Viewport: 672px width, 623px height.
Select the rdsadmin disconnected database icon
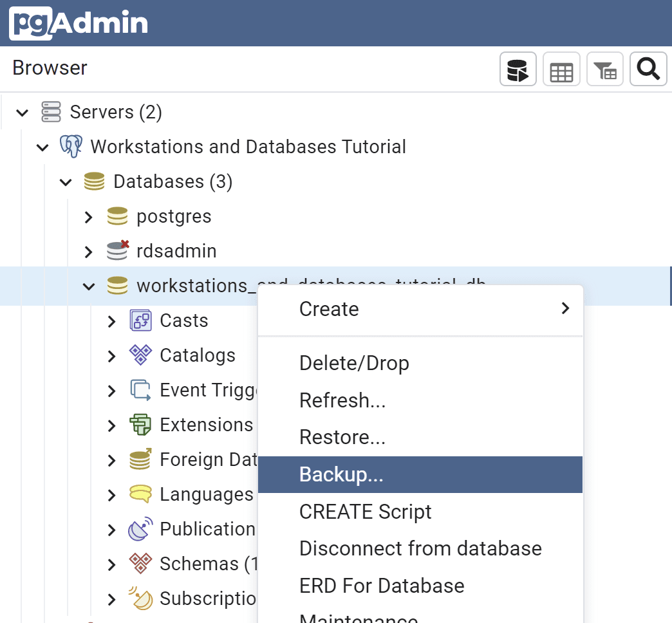click(117, 250)
